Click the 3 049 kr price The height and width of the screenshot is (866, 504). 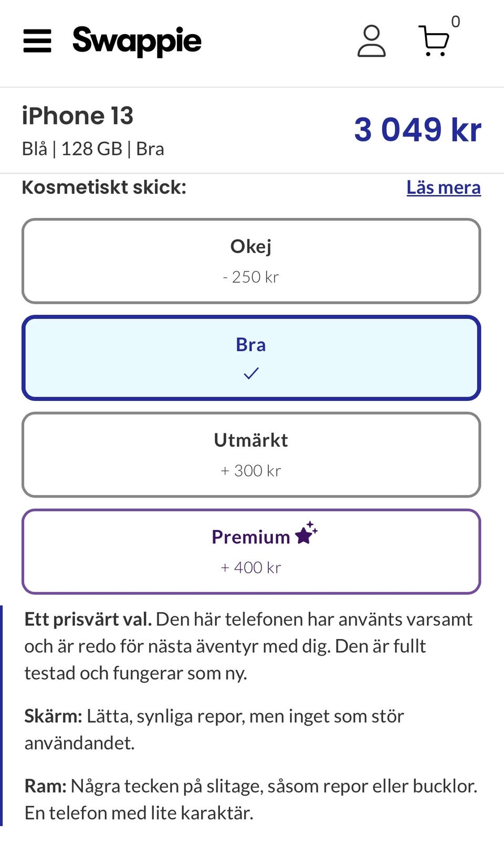coord(417,130)
